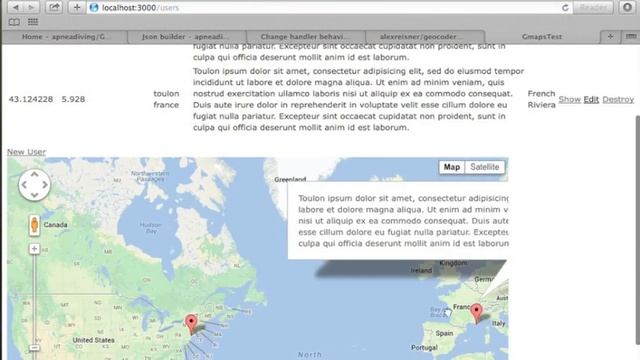Click the 43.124228 latitude cell

click(31, 99)
